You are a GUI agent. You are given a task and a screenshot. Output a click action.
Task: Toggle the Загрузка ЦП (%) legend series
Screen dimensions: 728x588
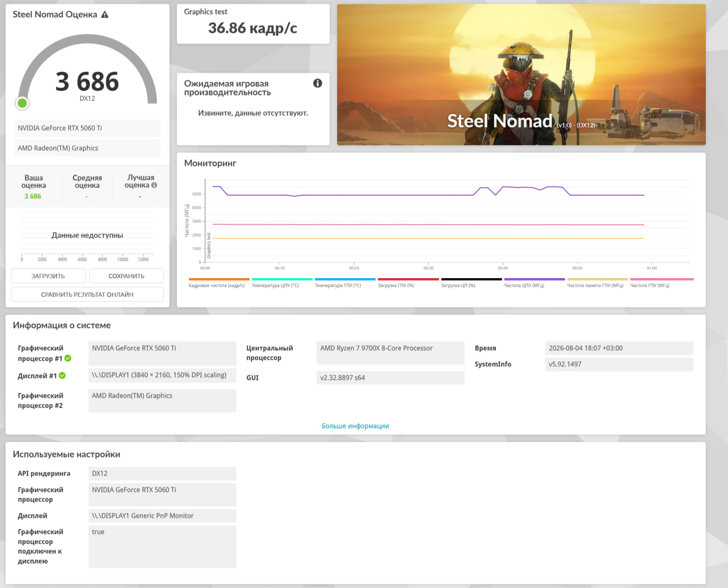click(x=471, y=283)
